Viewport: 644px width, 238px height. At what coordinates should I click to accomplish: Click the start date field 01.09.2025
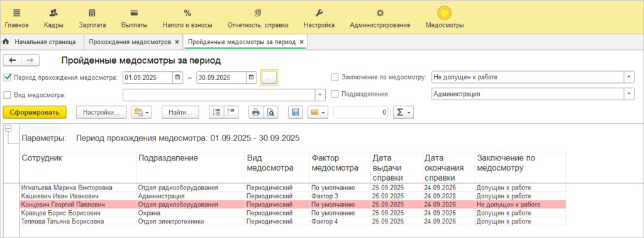click(148, 77)
